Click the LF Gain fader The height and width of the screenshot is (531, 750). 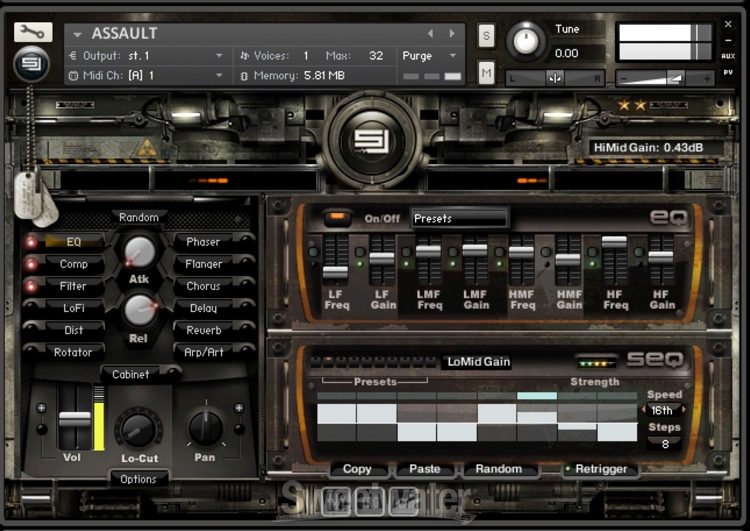(x=382, y=258)
